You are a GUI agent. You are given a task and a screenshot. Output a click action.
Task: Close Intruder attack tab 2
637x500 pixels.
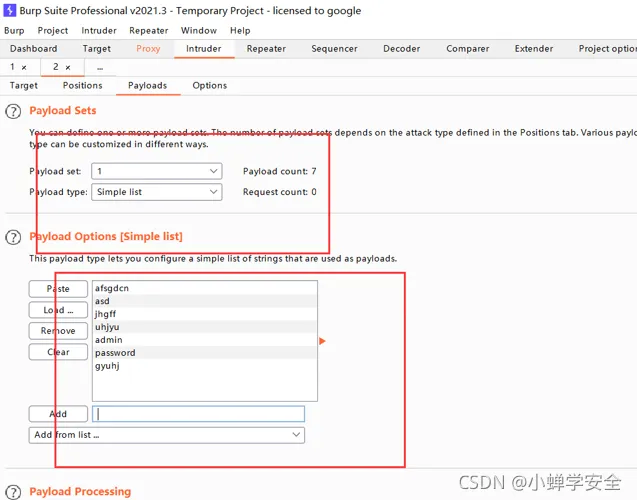pos(68,67)
